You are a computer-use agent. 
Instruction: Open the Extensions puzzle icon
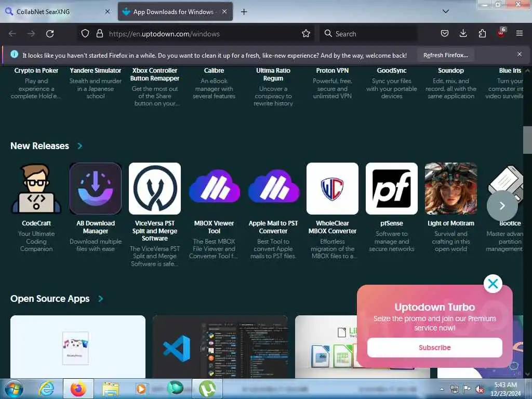click(482, 34)
